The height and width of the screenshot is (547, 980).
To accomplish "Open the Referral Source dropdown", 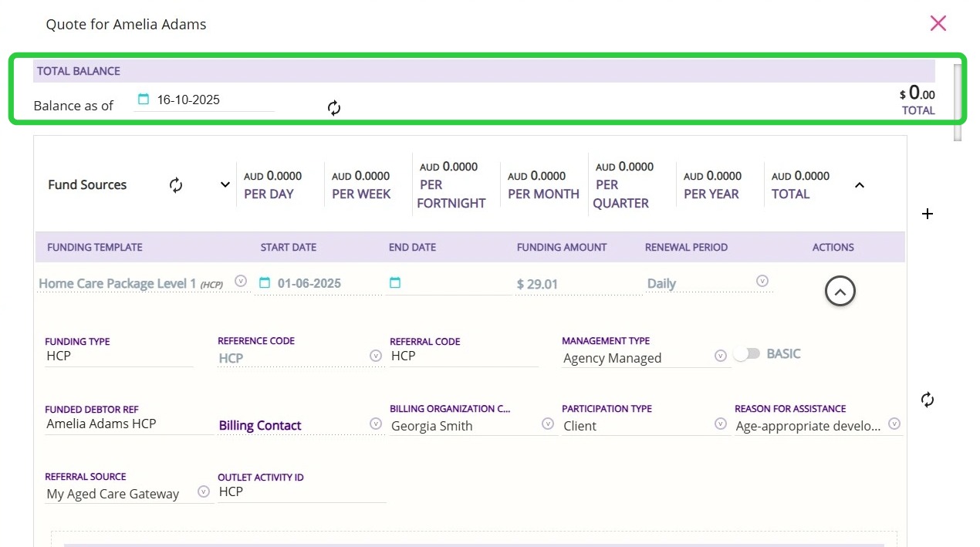I will pyautogui.click(x=204, y=492).
